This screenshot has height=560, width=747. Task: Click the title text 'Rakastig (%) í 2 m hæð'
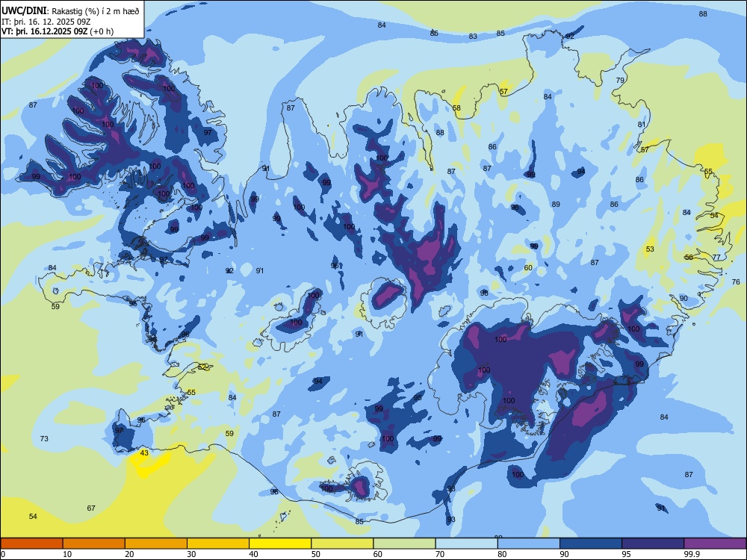pos(96,11)
